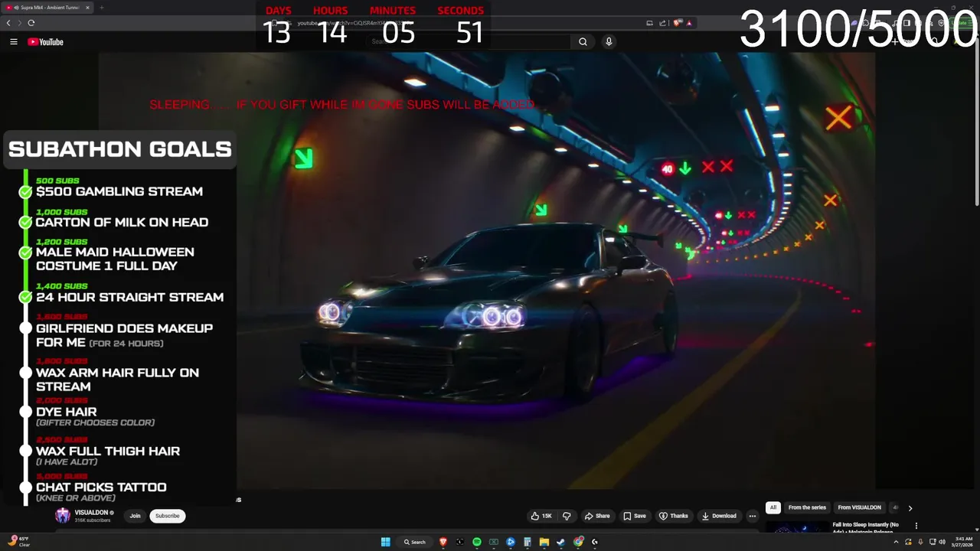Open options for Fall Into Sleep video

coord(916,526)
